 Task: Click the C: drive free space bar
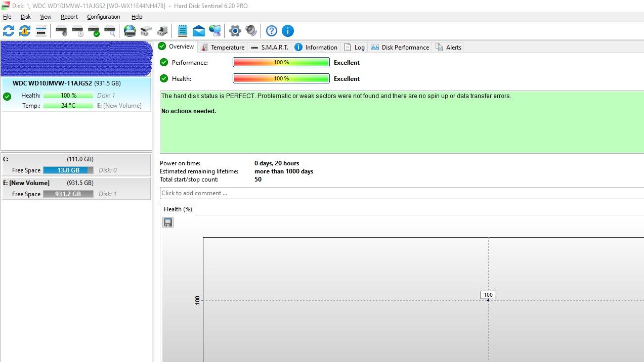pyautogui.click(x=68, y=170)
